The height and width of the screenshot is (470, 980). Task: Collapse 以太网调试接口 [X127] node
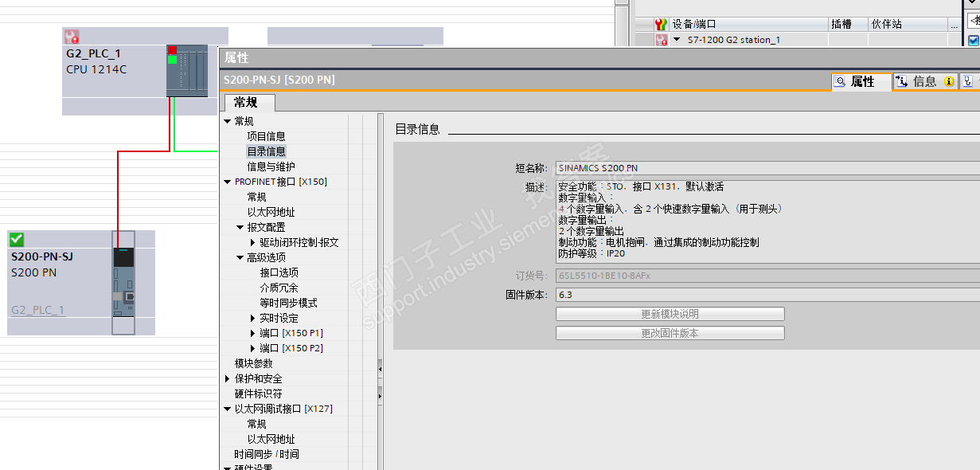point(228,409)
